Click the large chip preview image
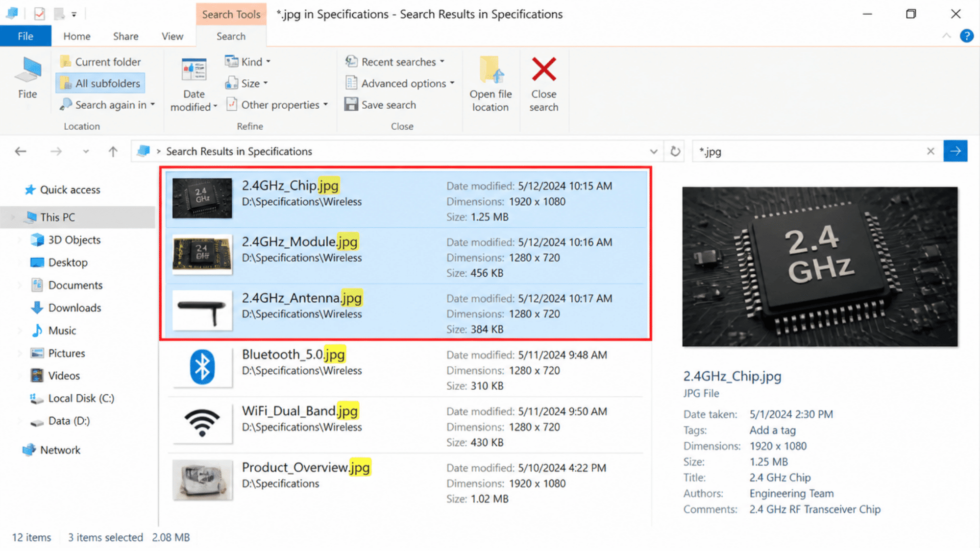 (x=820, y=266)
